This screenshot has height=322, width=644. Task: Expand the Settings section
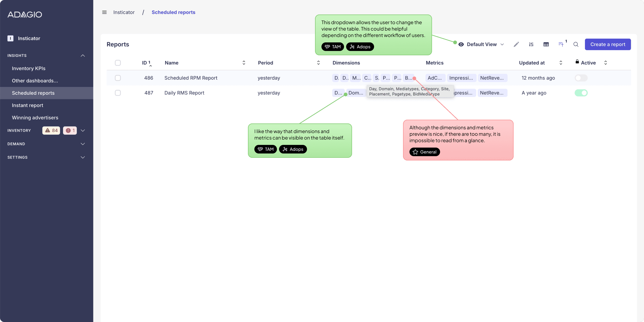pos(83,157)
